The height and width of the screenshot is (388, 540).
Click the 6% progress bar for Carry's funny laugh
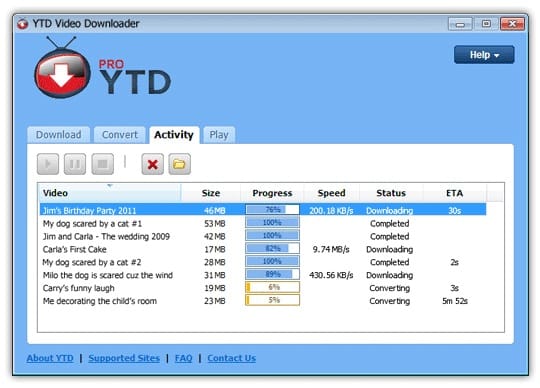[x=272, y=287]
